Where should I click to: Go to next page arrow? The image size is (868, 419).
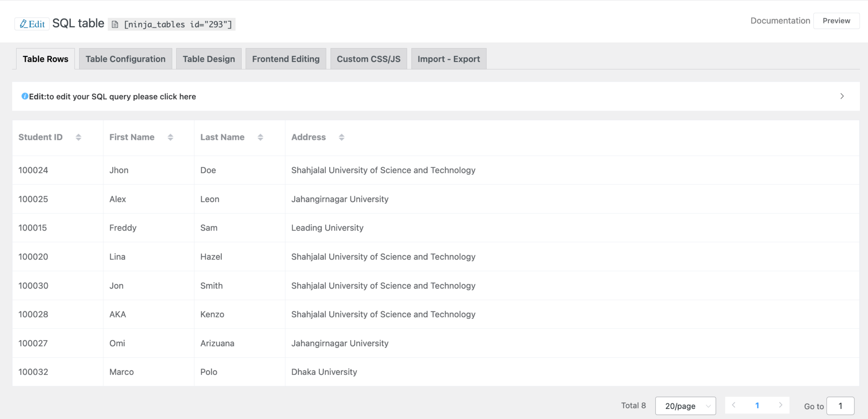click(x=780, y=405)
